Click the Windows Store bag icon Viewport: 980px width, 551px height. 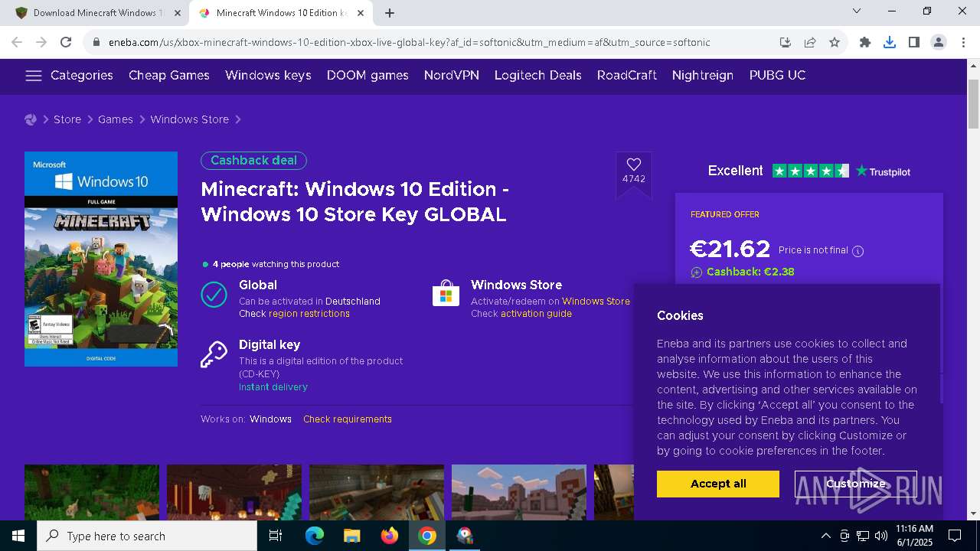[x=446, y=294]
